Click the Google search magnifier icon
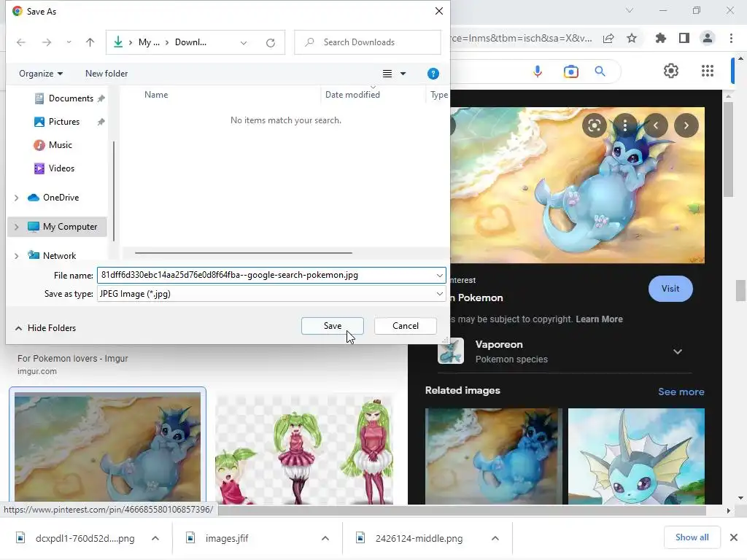 [x=600, y=71]
